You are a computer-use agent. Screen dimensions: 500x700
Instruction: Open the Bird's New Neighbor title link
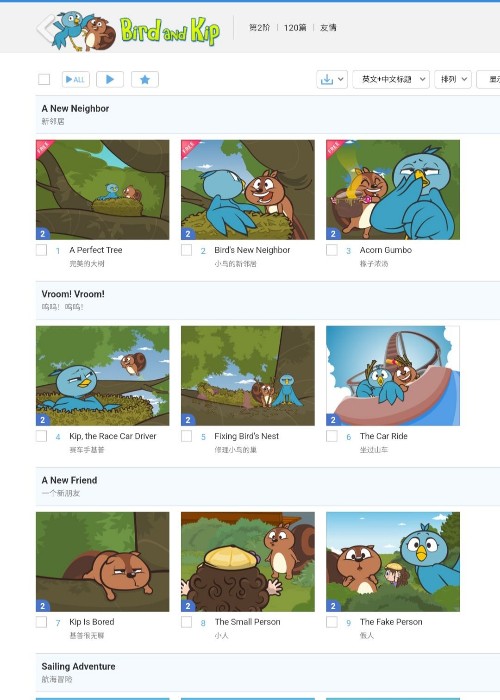(x=252, y=250)
